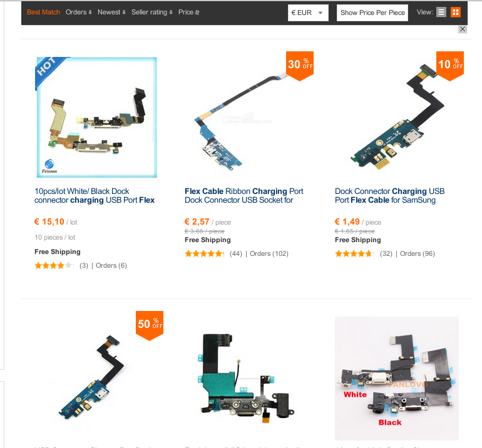The height and width of the screenshot is (448, 482).
Task: Click the Show Price Per Piece button
Action: click(x=372, y=13)
